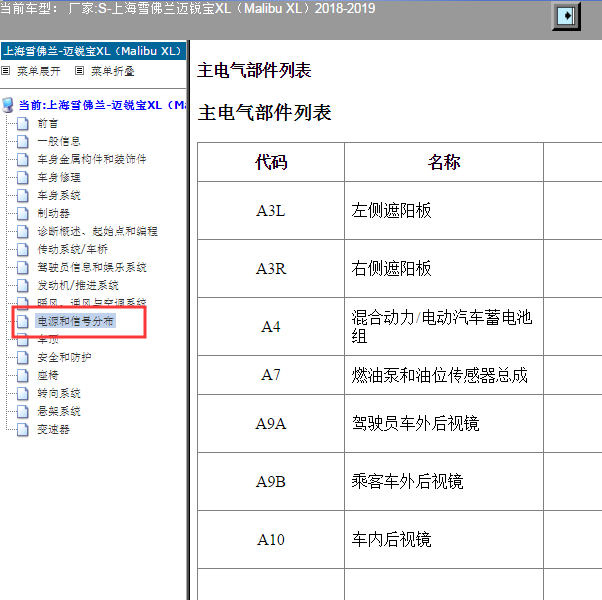Screen dimensions: 602x600
Task: Click the page icon beside 发动机/推进系统
Action: 23,285
